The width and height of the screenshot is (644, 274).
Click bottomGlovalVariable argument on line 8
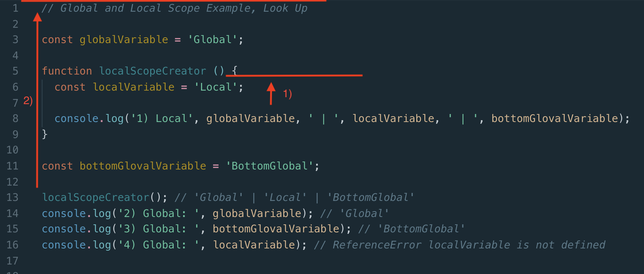tap(555, 118)
